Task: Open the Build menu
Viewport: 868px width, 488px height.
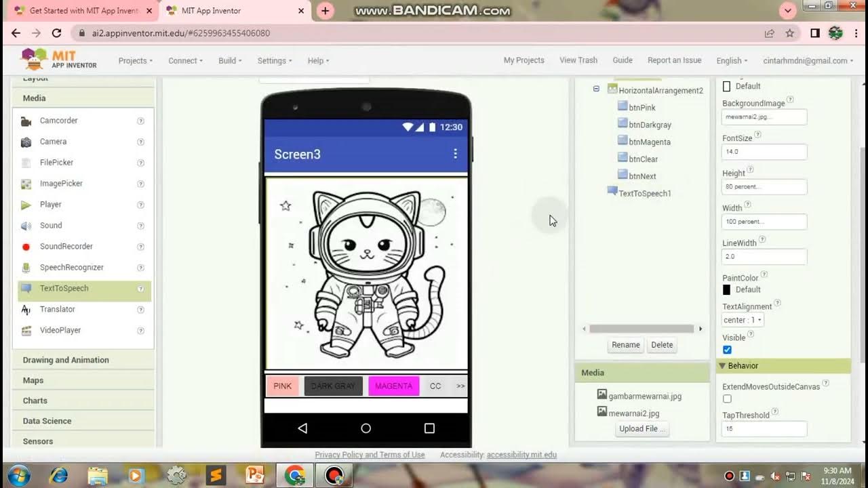Action: coord(230,60)
